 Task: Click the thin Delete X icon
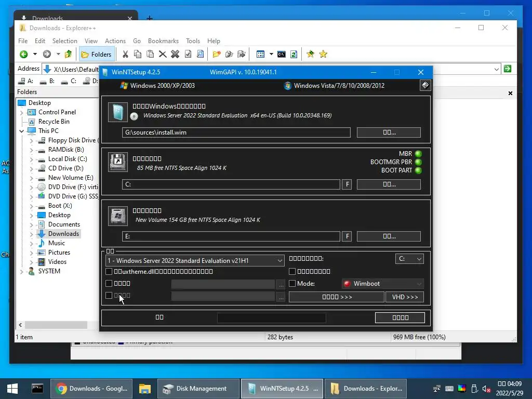click(x=163, y=54)
